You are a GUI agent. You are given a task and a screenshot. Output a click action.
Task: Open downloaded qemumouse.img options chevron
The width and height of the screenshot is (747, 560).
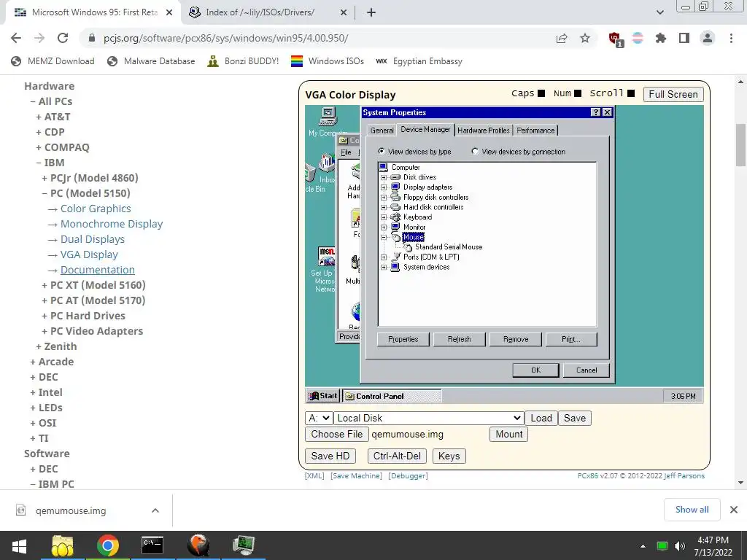point(155,510)
